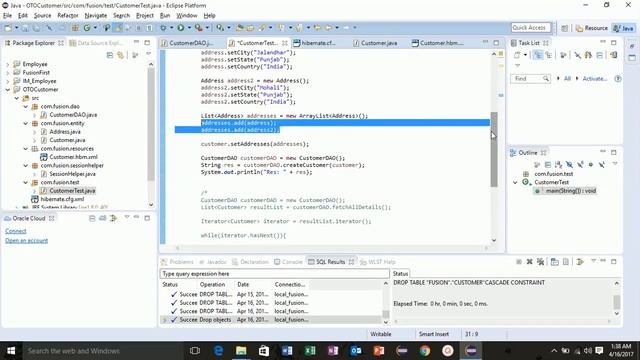640x360 pixels.
Task: Switch to the Customer.java editor tab
Action: (379, 43)
